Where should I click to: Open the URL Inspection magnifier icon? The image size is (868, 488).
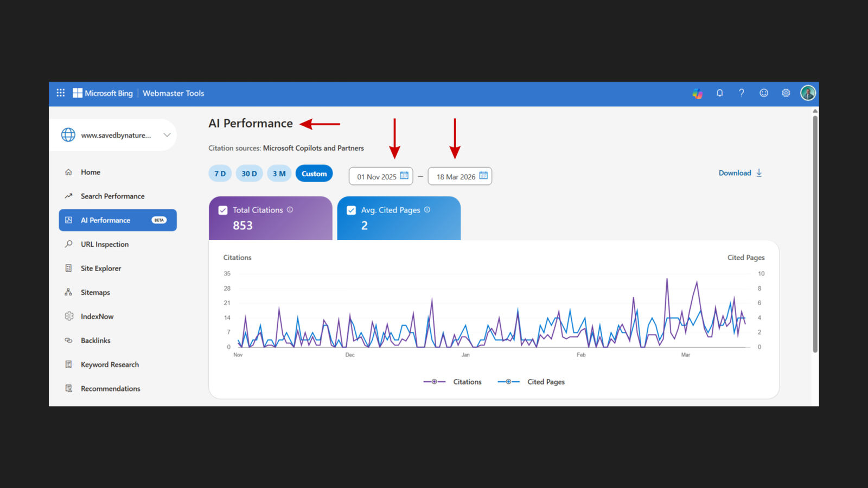(68, 244)
